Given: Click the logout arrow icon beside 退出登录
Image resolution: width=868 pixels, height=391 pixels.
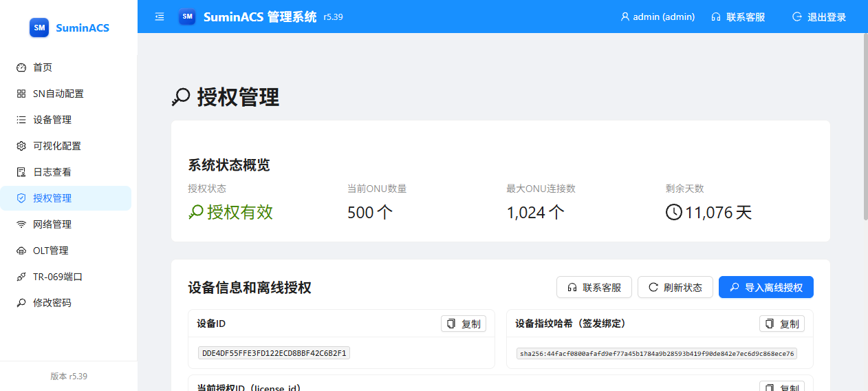Looking at the screenshot, I should coord(797,17).
